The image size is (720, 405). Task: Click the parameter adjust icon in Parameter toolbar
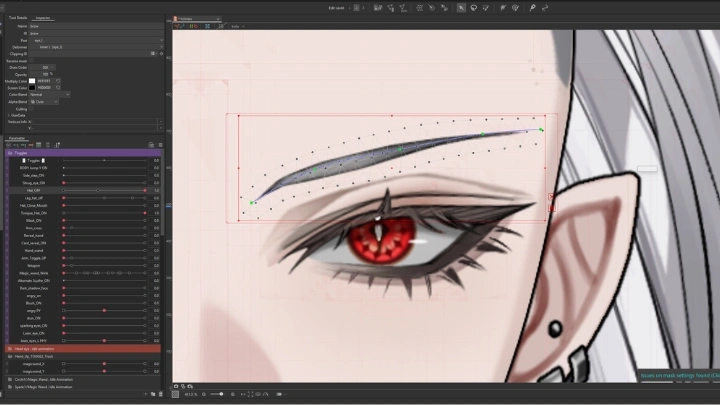click(57, 145)
